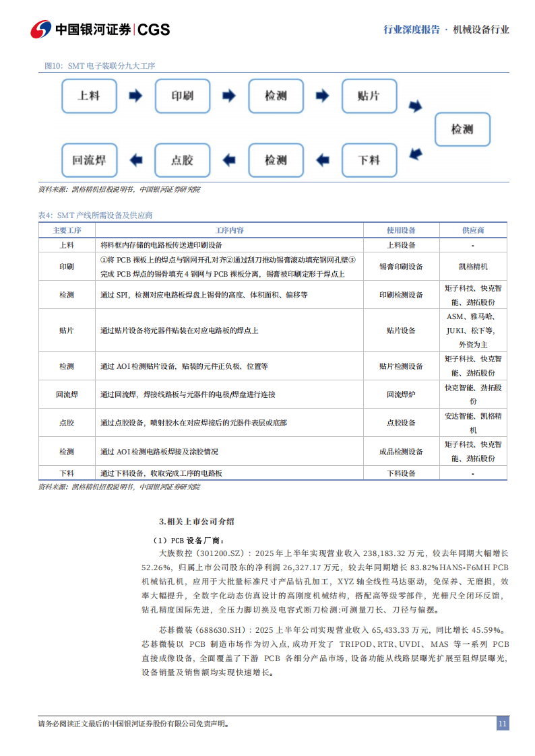
Task: Select the table cell 点胶设备
Action: click(402, 423)
